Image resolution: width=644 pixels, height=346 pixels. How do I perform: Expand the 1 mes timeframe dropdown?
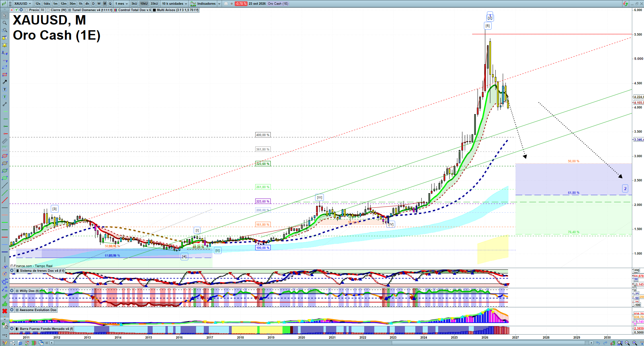click(x=121, y=4)
